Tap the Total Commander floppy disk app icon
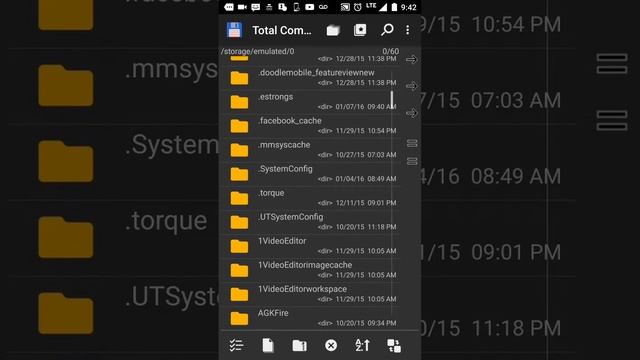 pyautogui.click(x=234, y=30)
